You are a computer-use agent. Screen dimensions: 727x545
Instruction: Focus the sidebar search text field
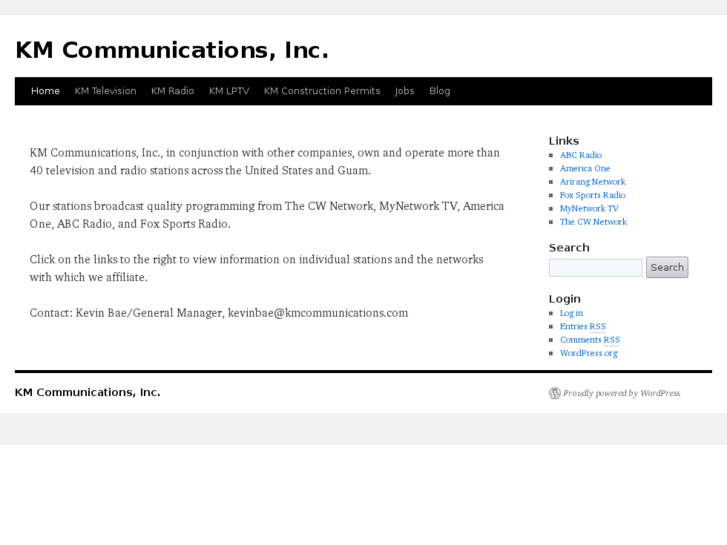595,268
